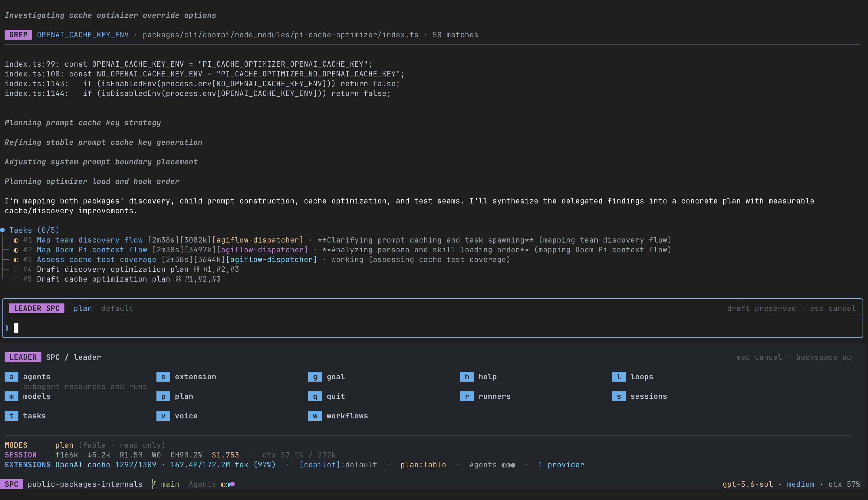Click the half-filled status circle of task #1

(x=16, y=241)
